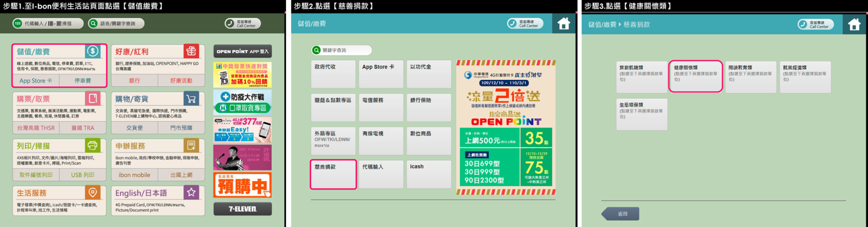Image resolution: width=868 pixels, height=227 pixels.
Task: Choose the 健康關懷類 donation category
Action: tap(696, 77)
